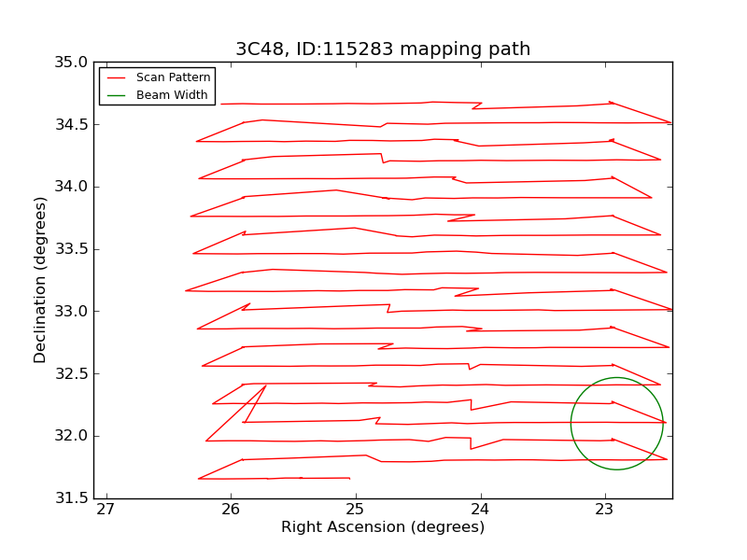The width and height of the screenshot is (747, 560).
Task: Click the 'Scan Pattern' legend label
Action: click(x=174, y=77)
